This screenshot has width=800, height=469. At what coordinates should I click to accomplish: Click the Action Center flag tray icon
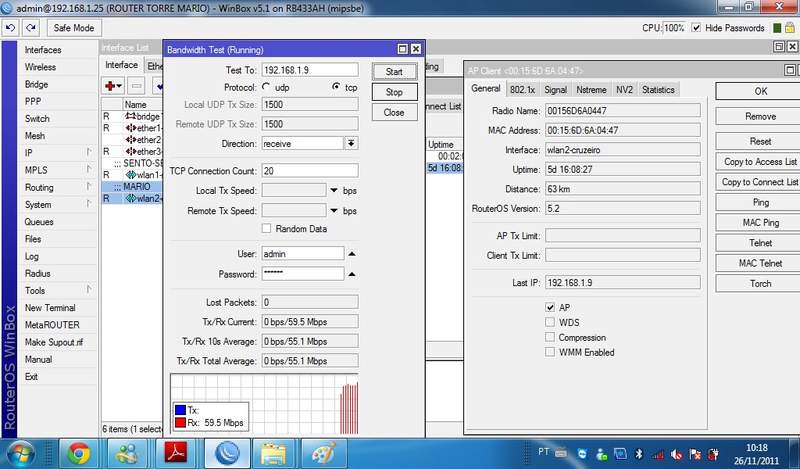[x=695, y=454]
